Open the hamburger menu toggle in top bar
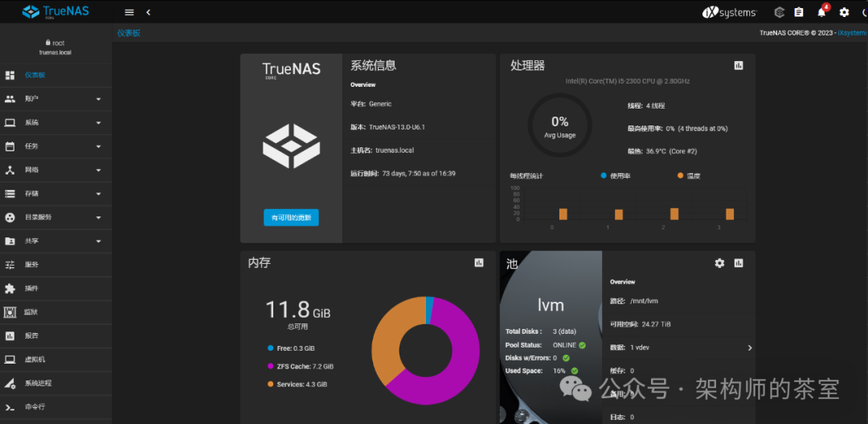The image size is (868, 424). [x=129, y=12]
